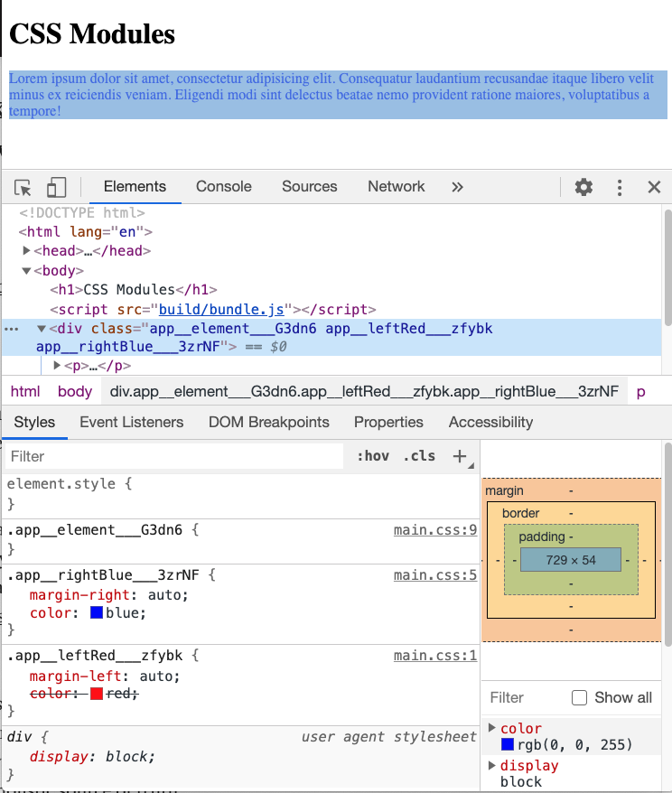Open the Event Listeners tab

tap(132, 423)
